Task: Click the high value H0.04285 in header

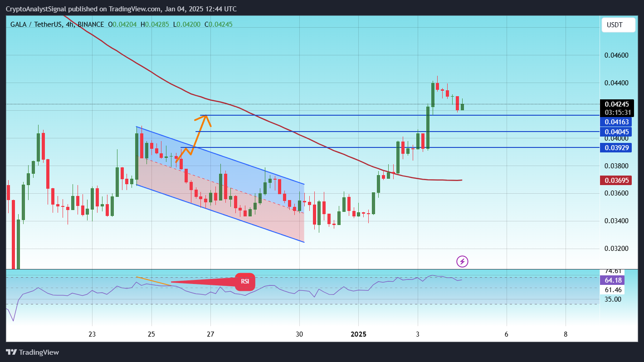Action: click(155, 24)
